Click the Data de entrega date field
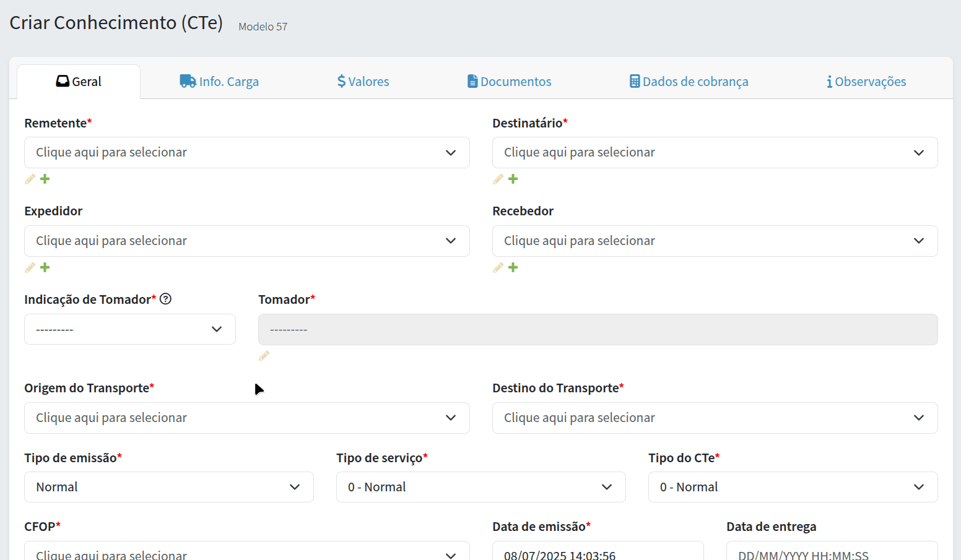The height and width of the screenshot is (560, 961). pos(832,553)
